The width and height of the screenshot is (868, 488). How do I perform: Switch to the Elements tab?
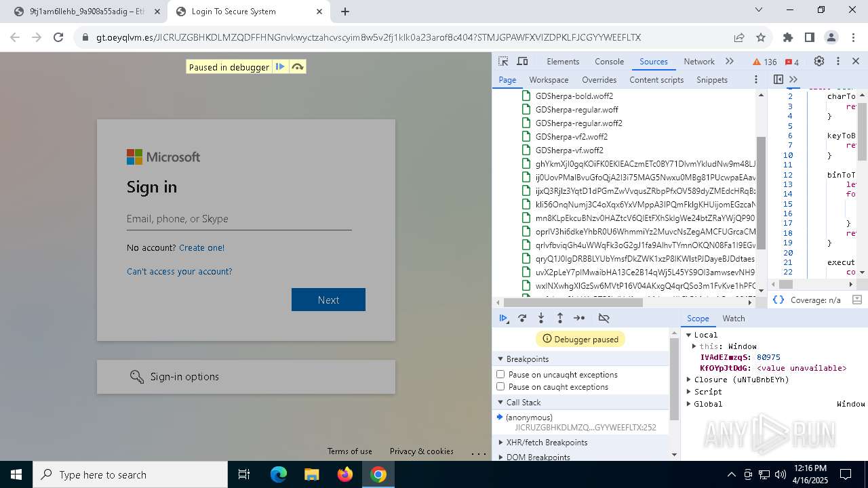tap(563, 61)
